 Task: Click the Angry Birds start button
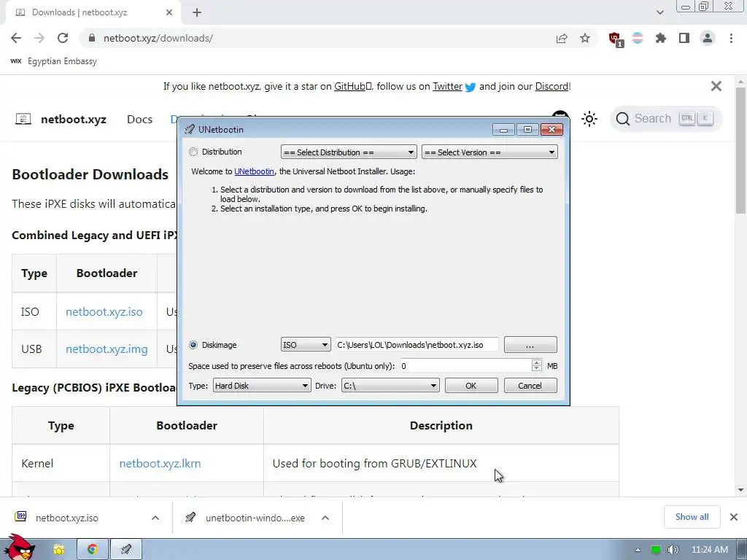pyautogui.click(x=19, y=548)
